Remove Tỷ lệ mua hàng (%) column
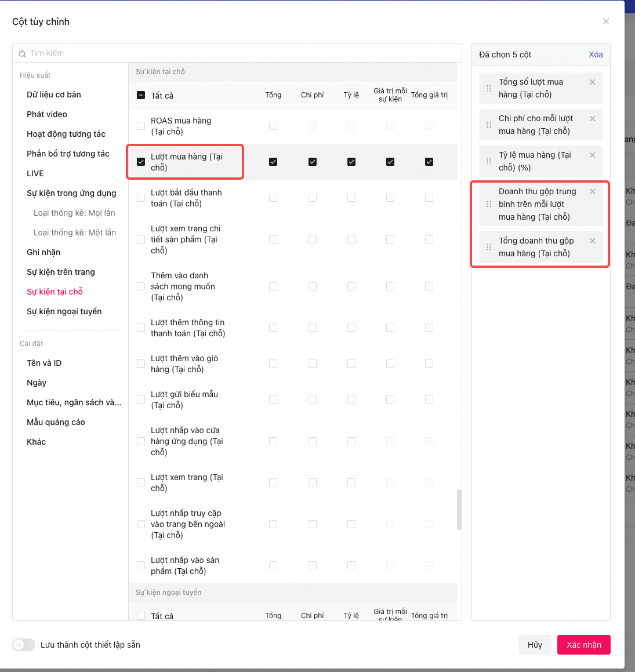Image resolution: width=635 pixels, height=672 pixels. pyautogui.click(x=592, y=155)
